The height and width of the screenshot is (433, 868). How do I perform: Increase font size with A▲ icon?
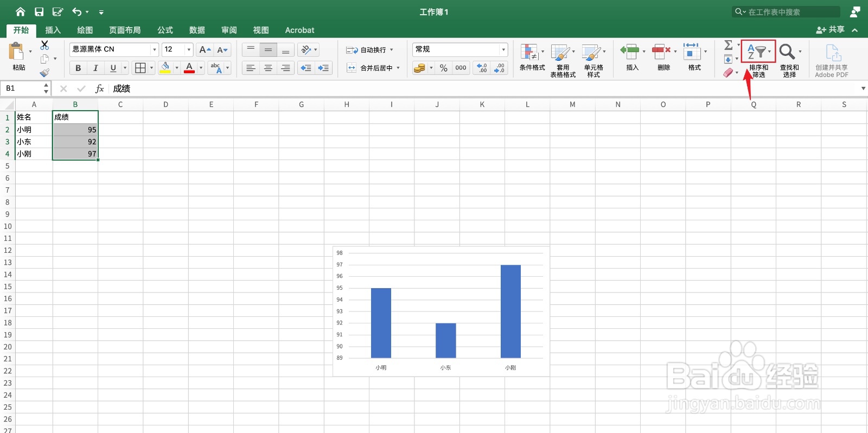click(205, 49)
